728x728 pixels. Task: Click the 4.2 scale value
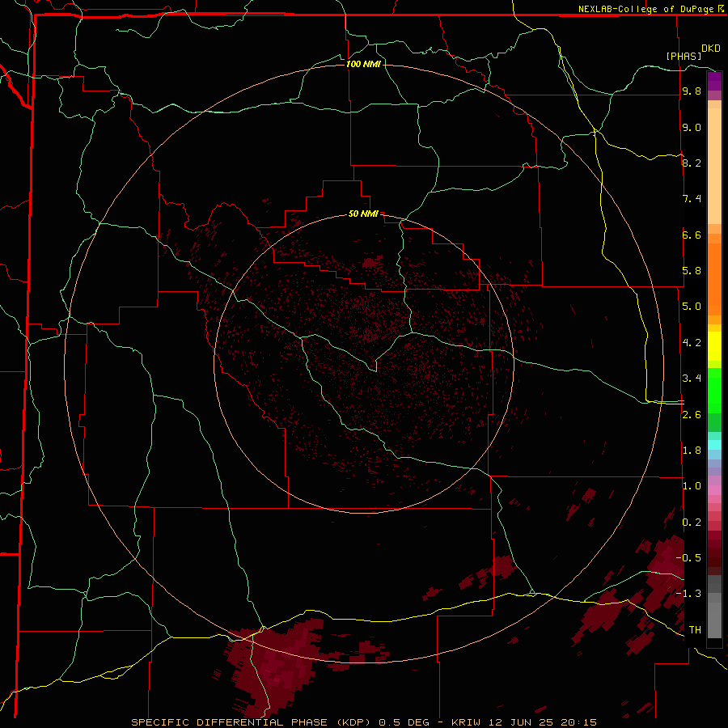(x=692, y=343)
